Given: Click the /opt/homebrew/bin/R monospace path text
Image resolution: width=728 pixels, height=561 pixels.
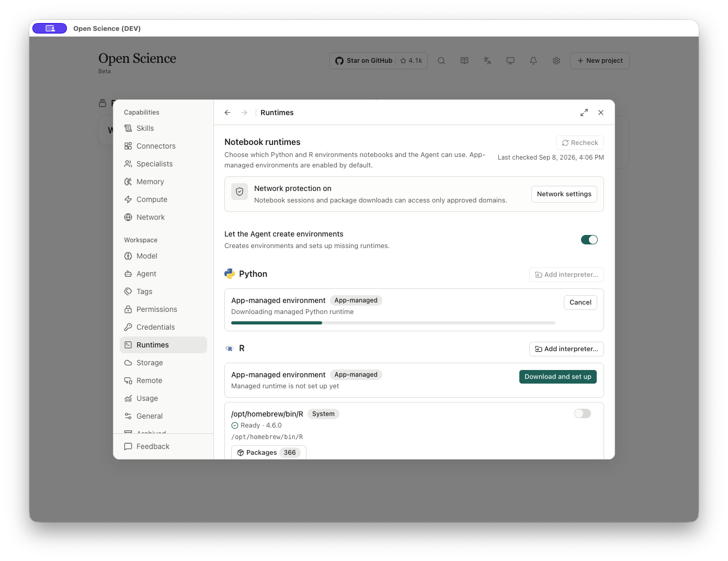Looking at the screenshot, I should coord(267,437).
